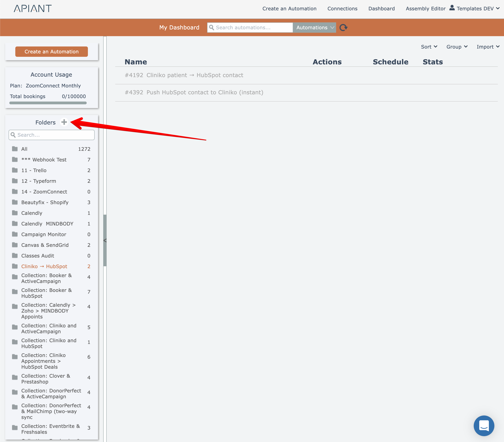Viewport: 504px width, 442px height.
Task: Open the Automations search type dropdown
Action: pyautogui.click(x=315, y=27)
